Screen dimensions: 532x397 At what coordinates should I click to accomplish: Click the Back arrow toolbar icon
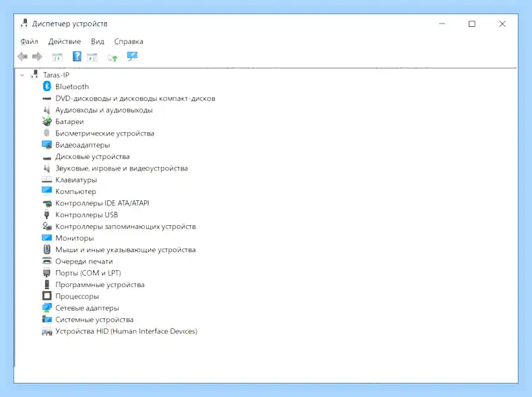coord(23,57)
